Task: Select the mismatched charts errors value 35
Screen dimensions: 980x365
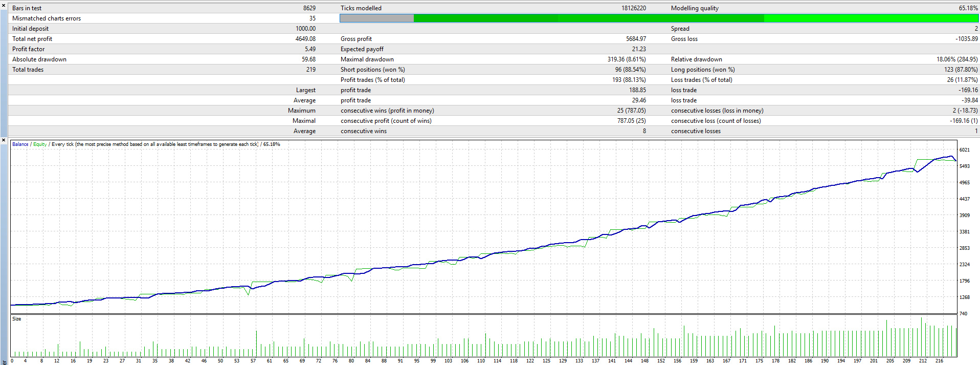Action: [x=313, y=18]
